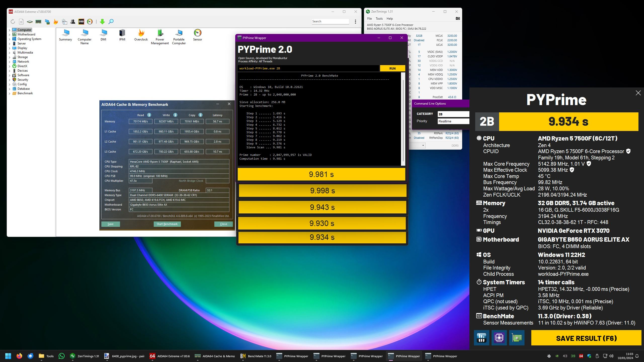This screenshot has width=644, height=362.
Task: Expand the Motherboard tree node
Action: (10, 34)
